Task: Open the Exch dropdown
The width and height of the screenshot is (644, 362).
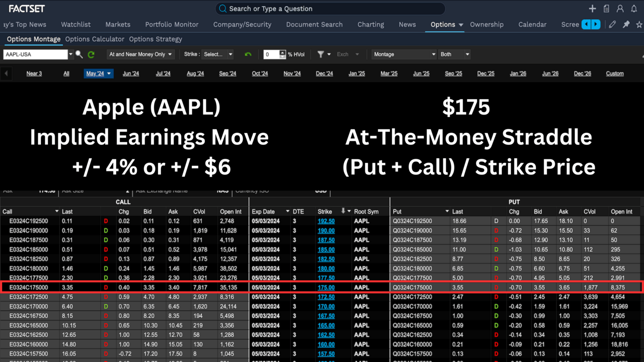Action: pyautogui.click(x=348, y=54)
